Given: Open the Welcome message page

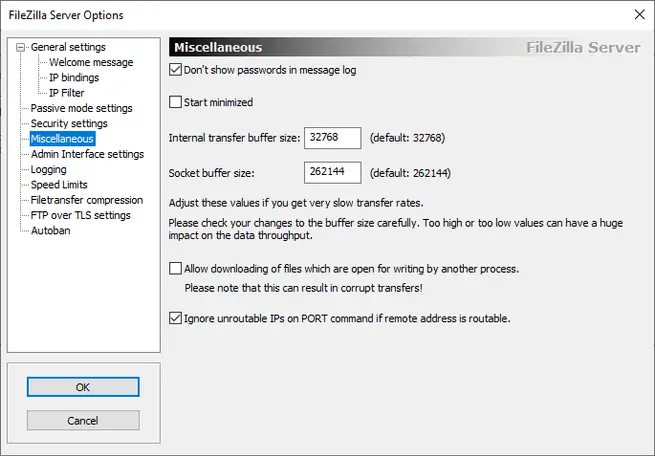Looking at the screenshot, I should point(91,63).
